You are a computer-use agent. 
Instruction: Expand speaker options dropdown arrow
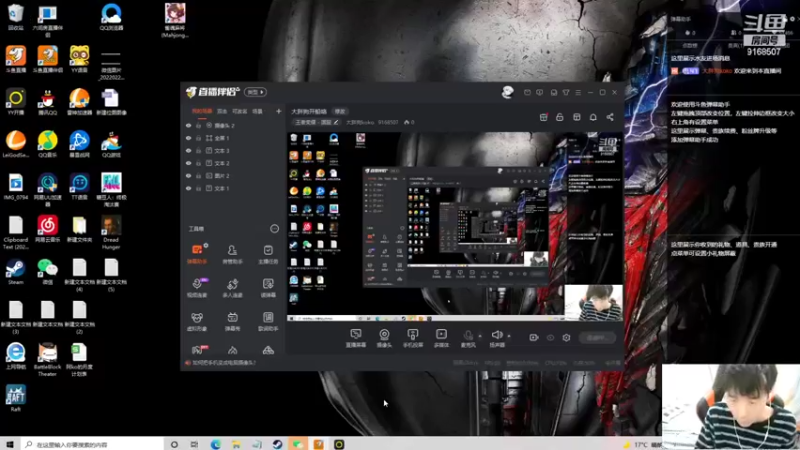[x=509, y=336]
